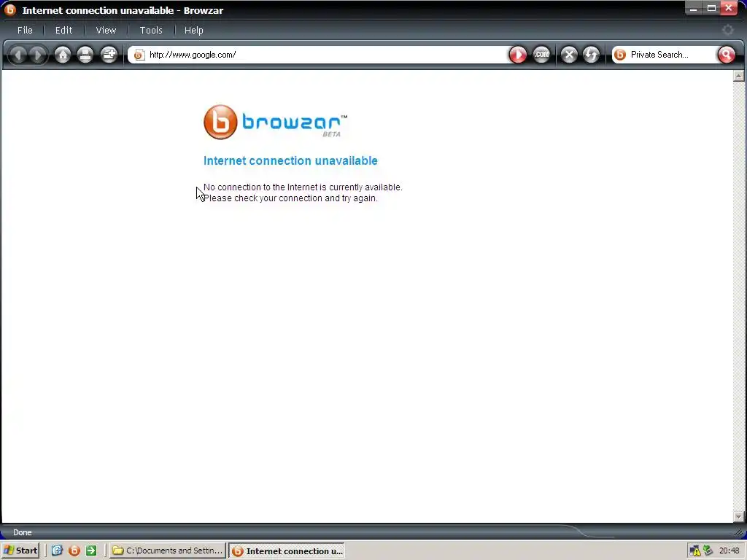This screenshot has width=747, height=560.
Task: Print the page using printer icon
Action: [85, 55]
